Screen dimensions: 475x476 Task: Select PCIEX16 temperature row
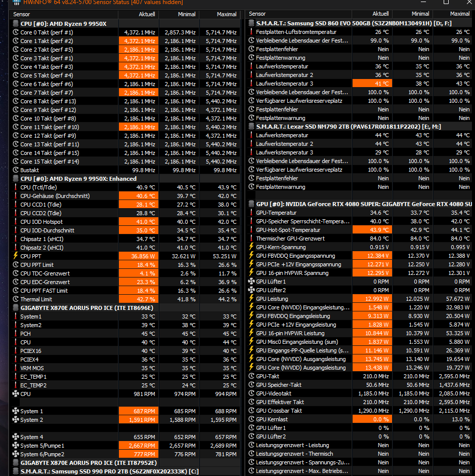point(125,350)
